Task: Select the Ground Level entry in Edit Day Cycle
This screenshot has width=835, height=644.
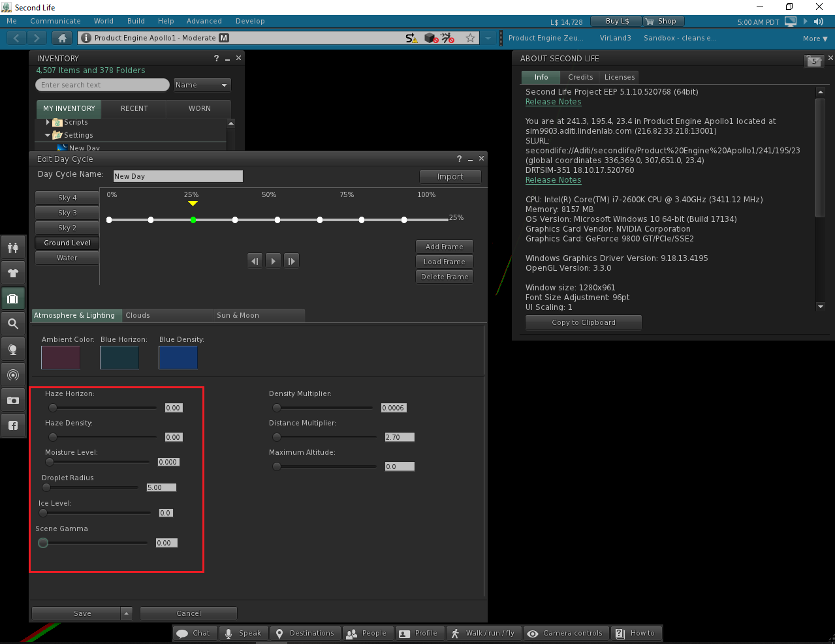Action: point(67,242)
